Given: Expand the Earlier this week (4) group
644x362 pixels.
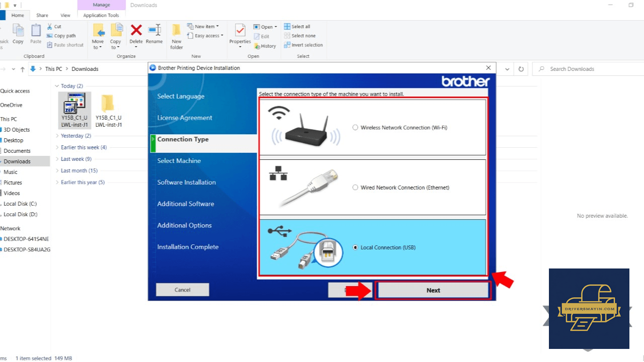Looking at the screenshot, I should coord(57,147).
